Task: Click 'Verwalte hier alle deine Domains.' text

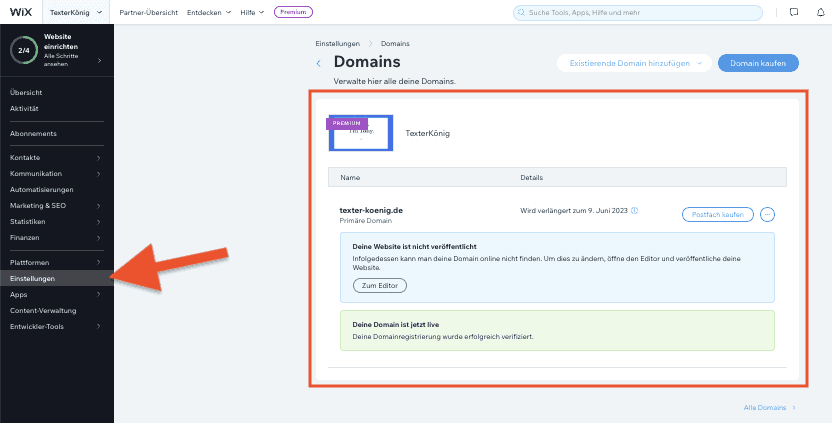Action: [395, 82]
